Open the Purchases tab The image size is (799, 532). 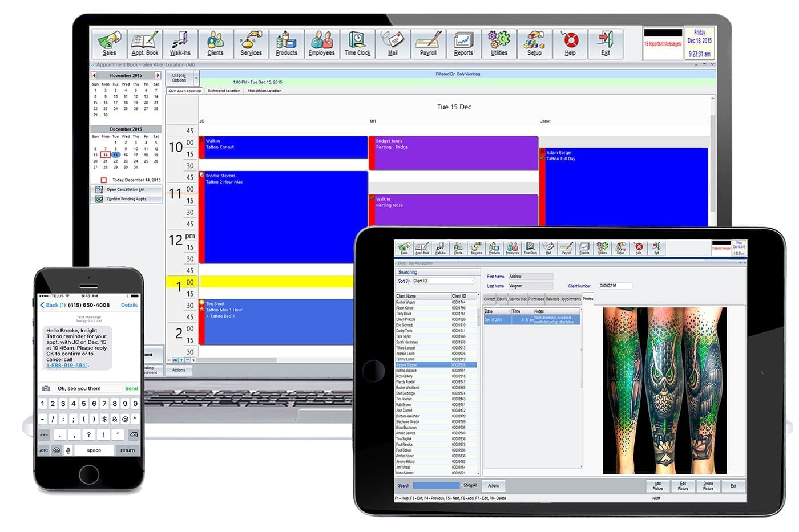coord(536,299)
